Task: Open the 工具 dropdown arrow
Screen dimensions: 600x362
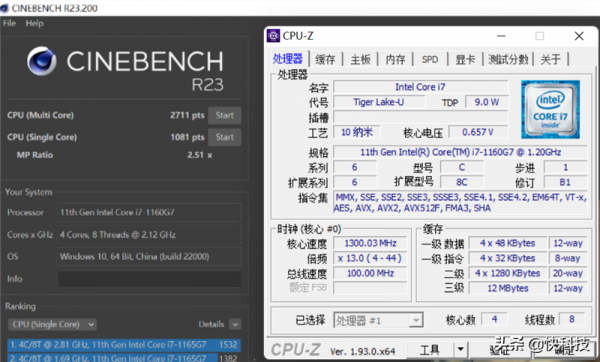Action: [460, 350]
